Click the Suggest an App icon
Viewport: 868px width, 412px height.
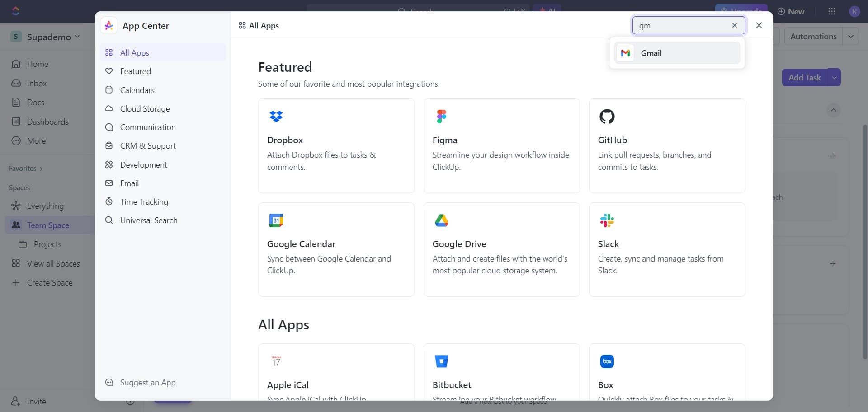tap(109, 382)
